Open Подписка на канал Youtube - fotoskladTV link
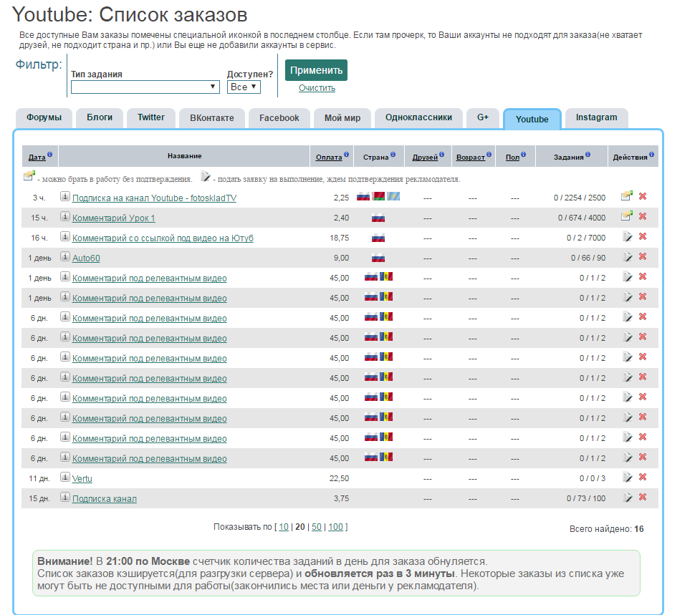 point(155,198)
